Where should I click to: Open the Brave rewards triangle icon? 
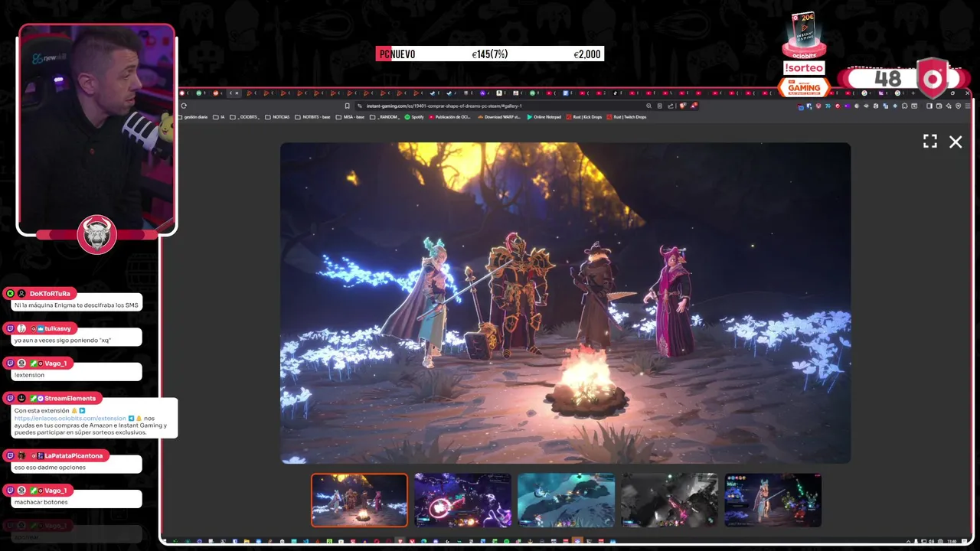694,106
